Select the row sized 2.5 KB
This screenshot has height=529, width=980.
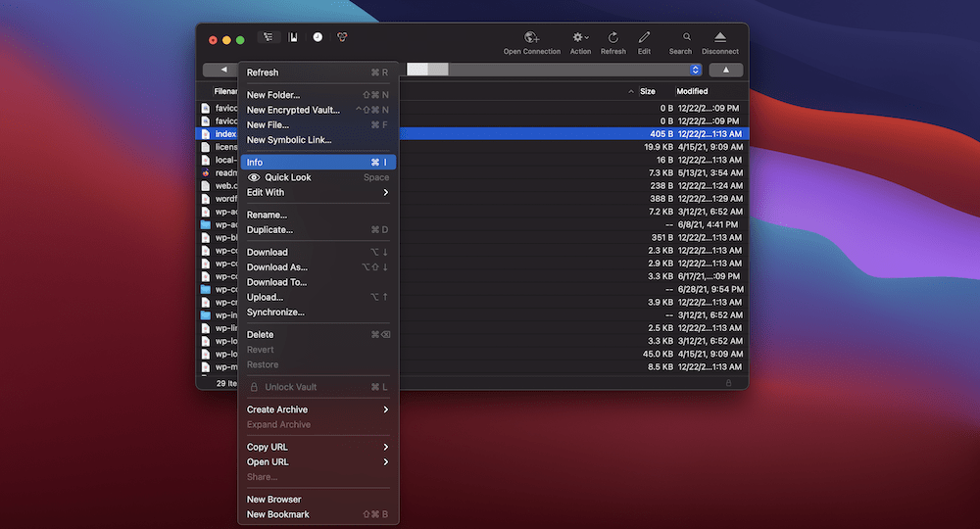tap(472, 328)
